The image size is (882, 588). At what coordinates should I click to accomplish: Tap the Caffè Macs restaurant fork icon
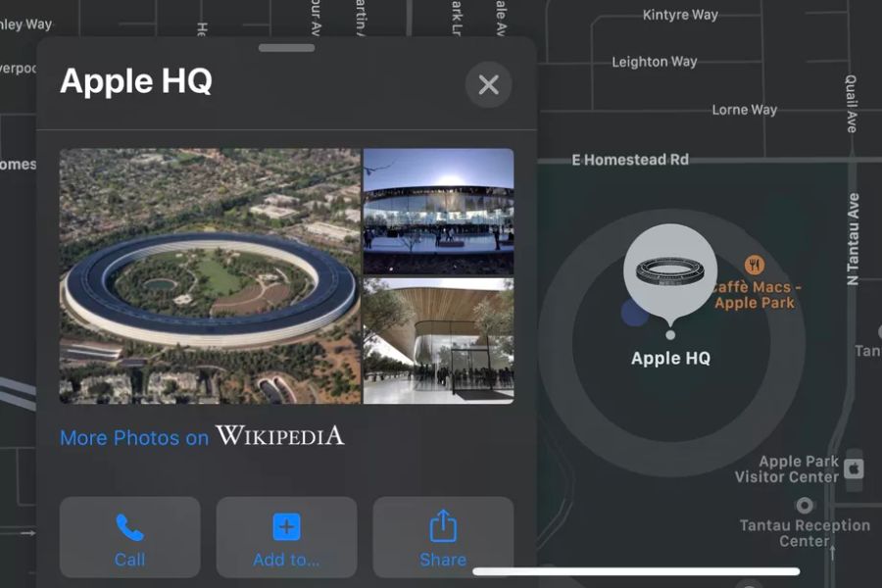754,265
